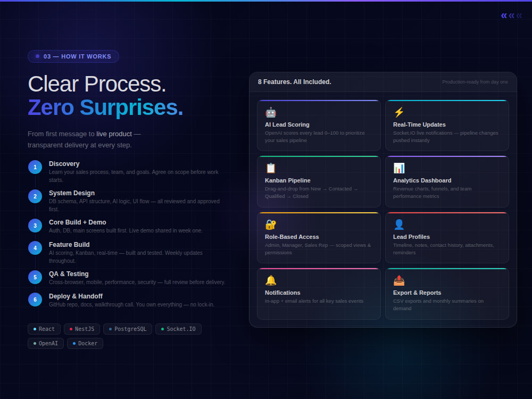Click the Docker tech tag

(x=85, y=343)
